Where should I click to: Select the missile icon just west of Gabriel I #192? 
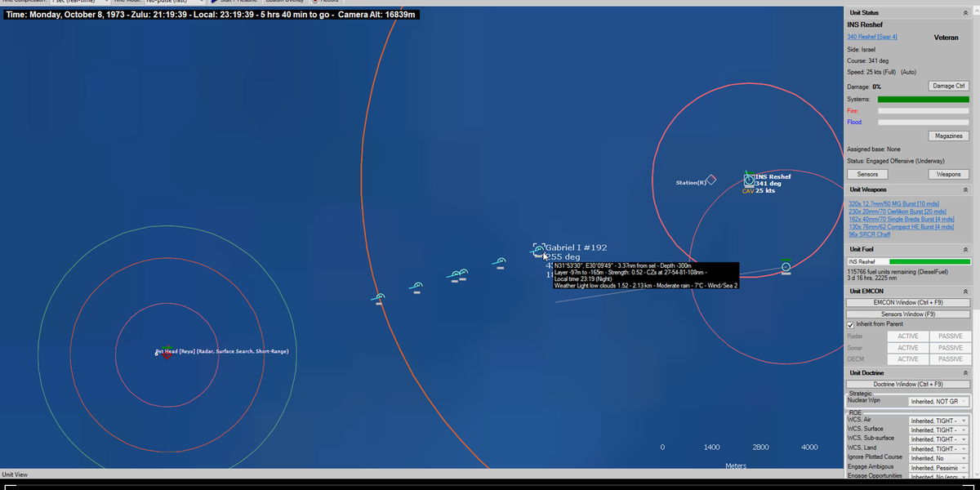pos(500,262)
